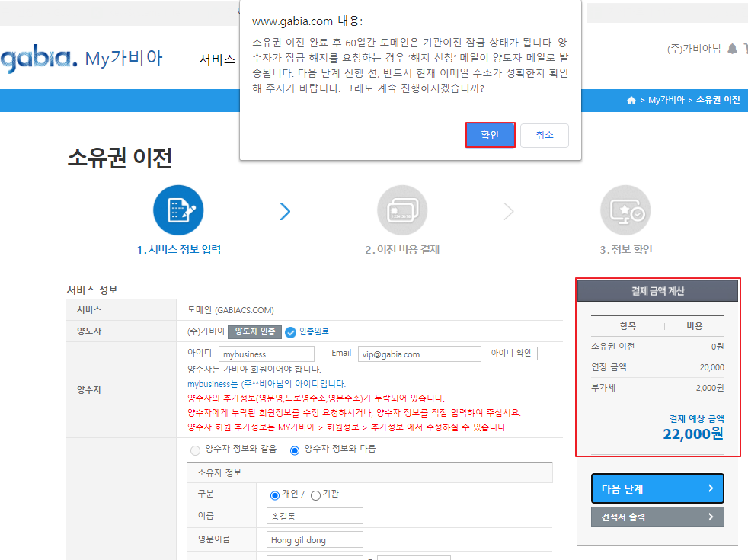748x560 pixels.
Task: Open the notification bell icon
Action: click(732, 49)
